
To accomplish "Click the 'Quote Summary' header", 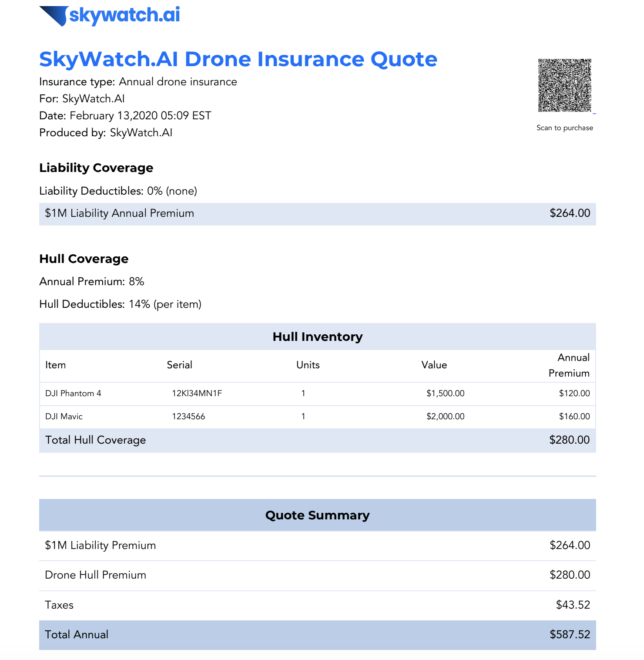I will [x=318, y=515].
